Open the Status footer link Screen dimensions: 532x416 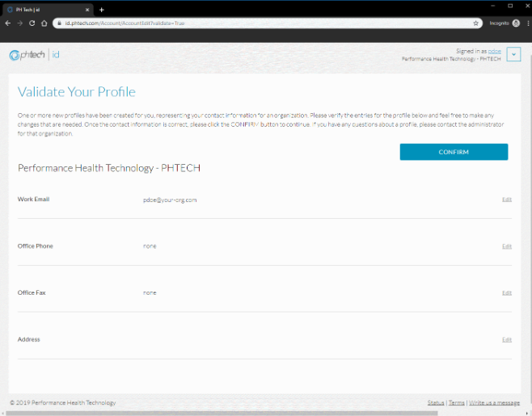click(x=436, y=402)
